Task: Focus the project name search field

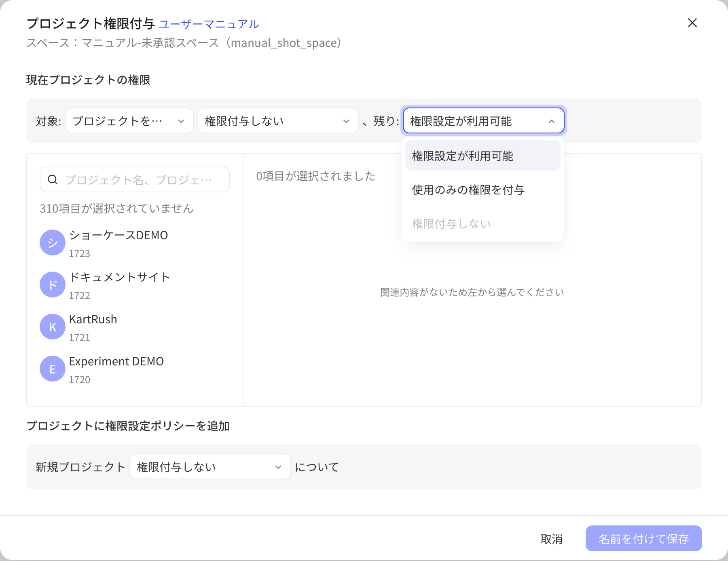Action: click(x=135, y=179)
